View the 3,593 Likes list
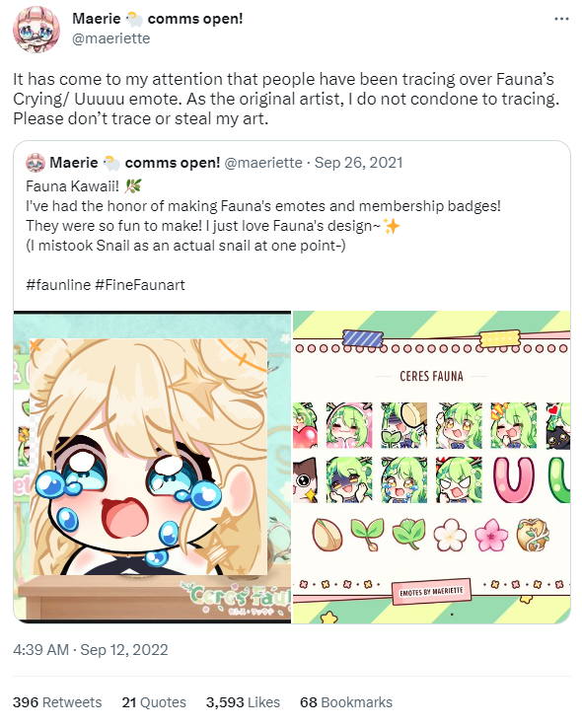582x728 pixels. coord(243,702)
